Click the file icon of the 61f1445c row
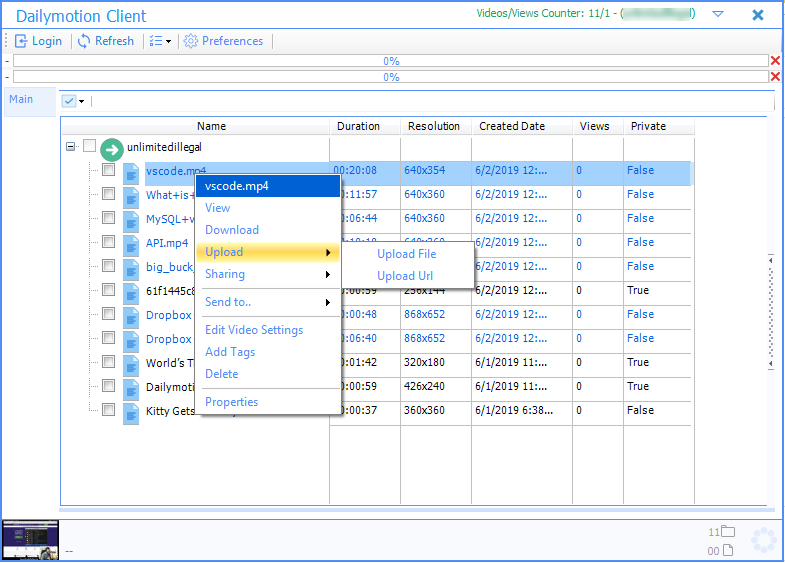785x563 pixels. (131, 293)
